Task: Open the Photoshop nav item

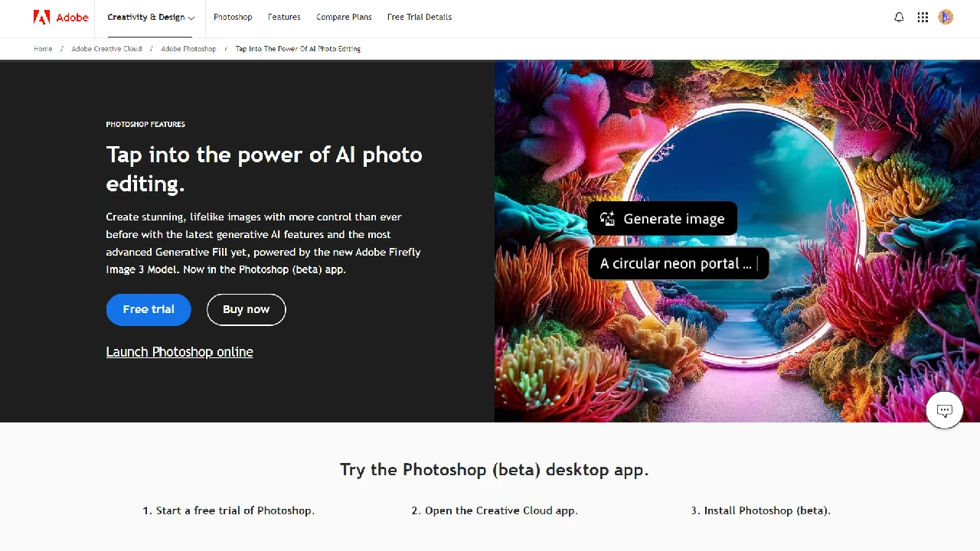Action: point(233,17)
